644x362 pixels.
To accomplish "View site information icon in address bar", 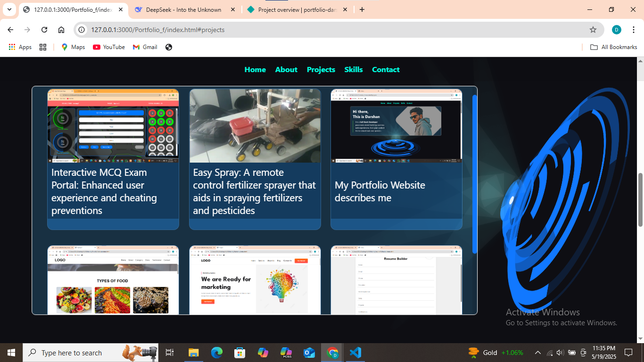I will pyautogui.click(x=82, y=30).
